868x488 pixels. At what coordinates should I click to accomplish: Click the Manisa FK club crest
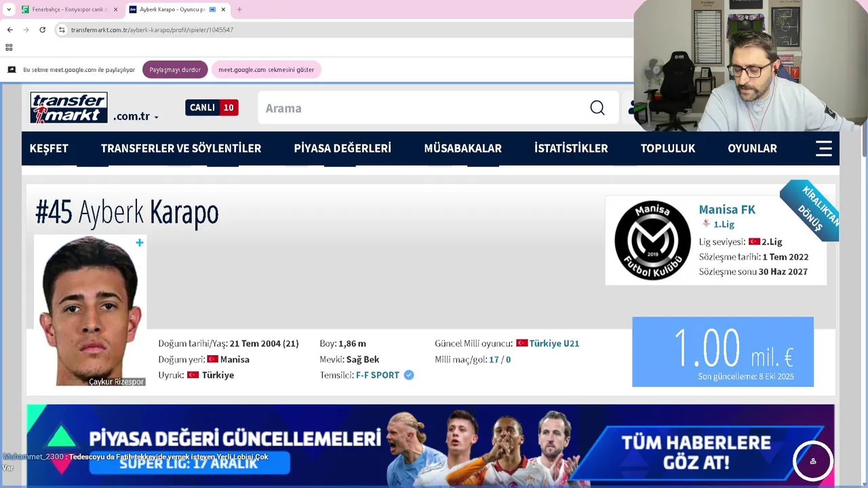click(652, 241)
